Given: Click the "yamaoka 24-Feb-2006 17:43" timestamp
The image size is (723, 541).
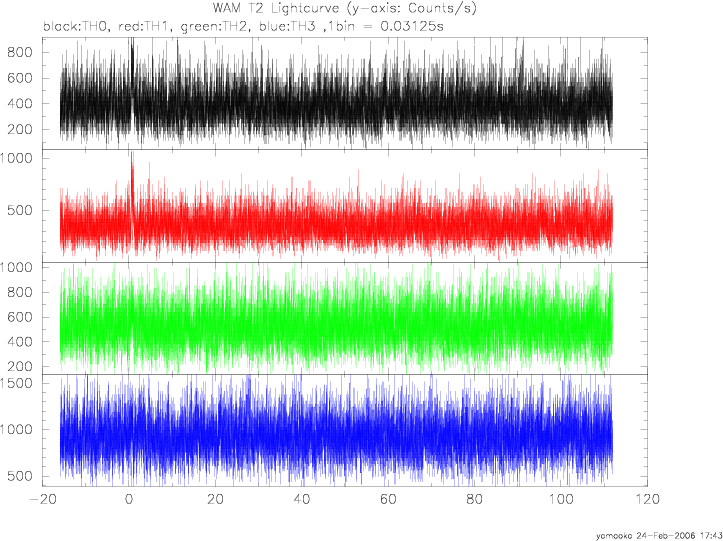Looking at the screenshot, I should 659,536.
